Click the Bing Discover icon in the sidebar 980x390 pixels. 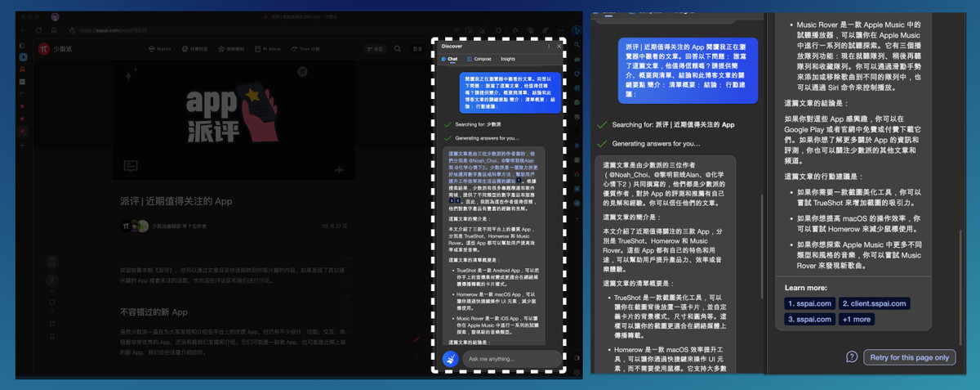click(x=575, y=31)
